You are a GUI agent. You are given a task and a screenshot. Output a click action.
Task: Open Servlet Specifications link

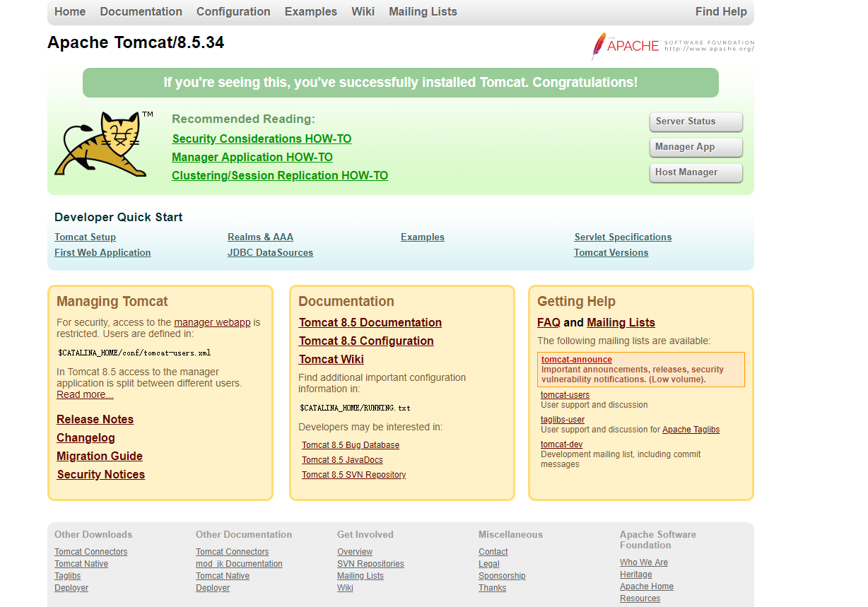pyautogui.click(x=623, y=237)
